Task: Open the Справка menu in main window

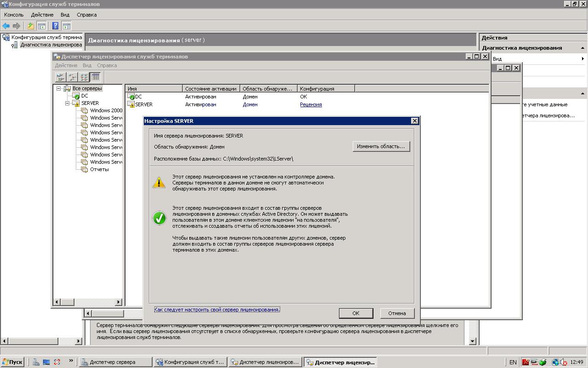Action: tap(87, 15)
